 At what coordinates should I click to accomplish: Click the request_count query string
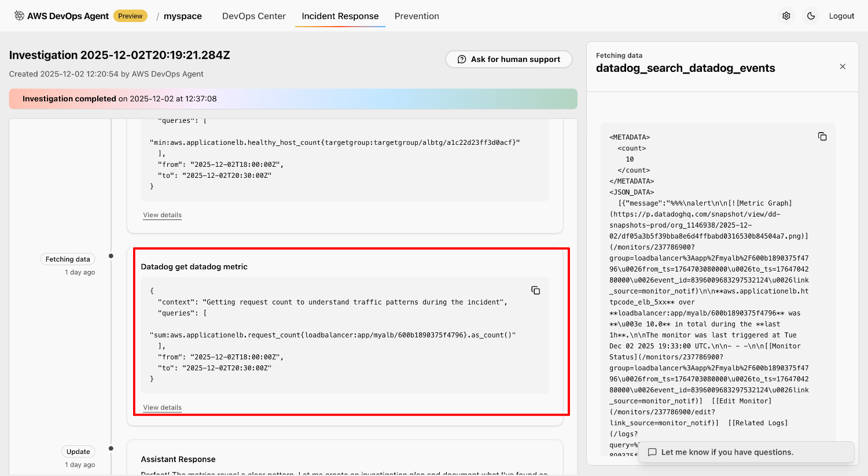click(x=333, y=335)
